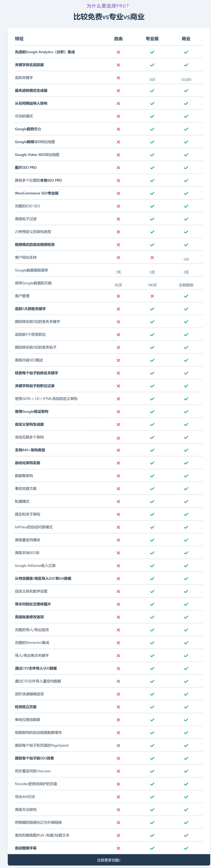The image size is (211, 868).
Task: Click the green check for WooCommerce SEO专业版 under 商业
Action: point(186,193)
